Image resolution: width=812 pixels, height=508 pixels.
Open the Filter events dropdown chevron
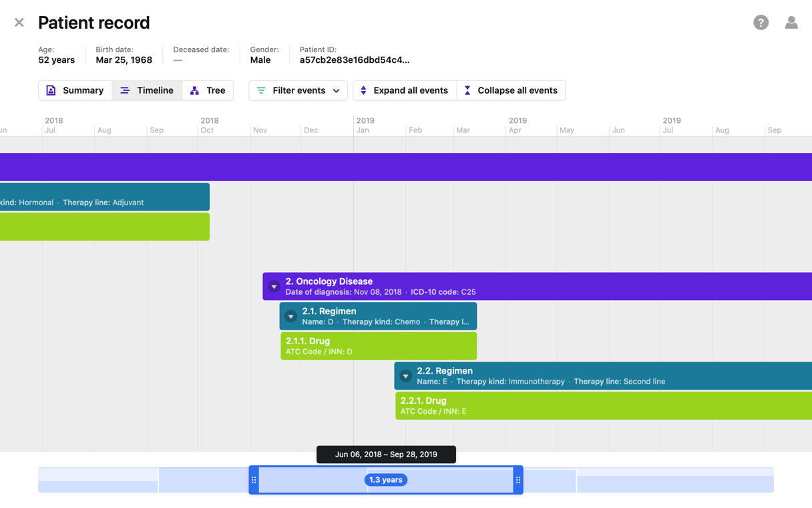pyautogui.click(x=337, y=91)
